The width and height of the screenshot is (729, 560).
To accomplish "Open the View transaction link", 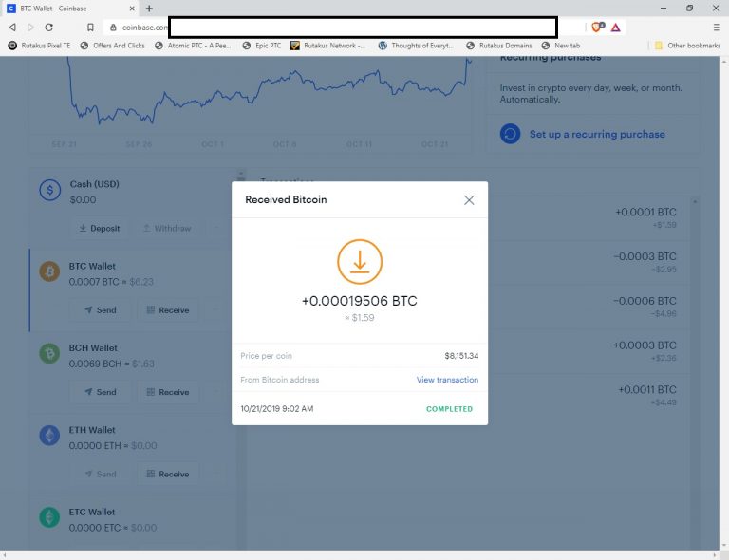I will point(447,380).
